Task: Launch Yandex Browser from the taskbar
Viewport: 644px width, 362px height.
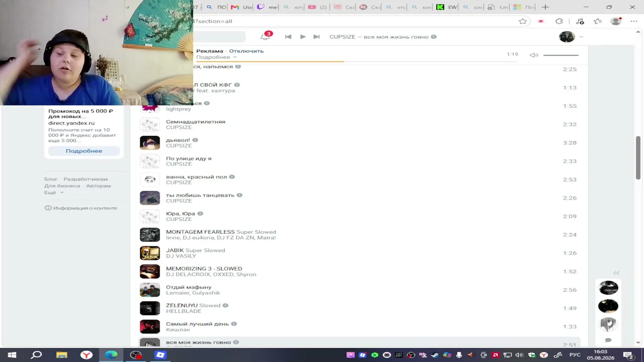Action: point(87,355)
